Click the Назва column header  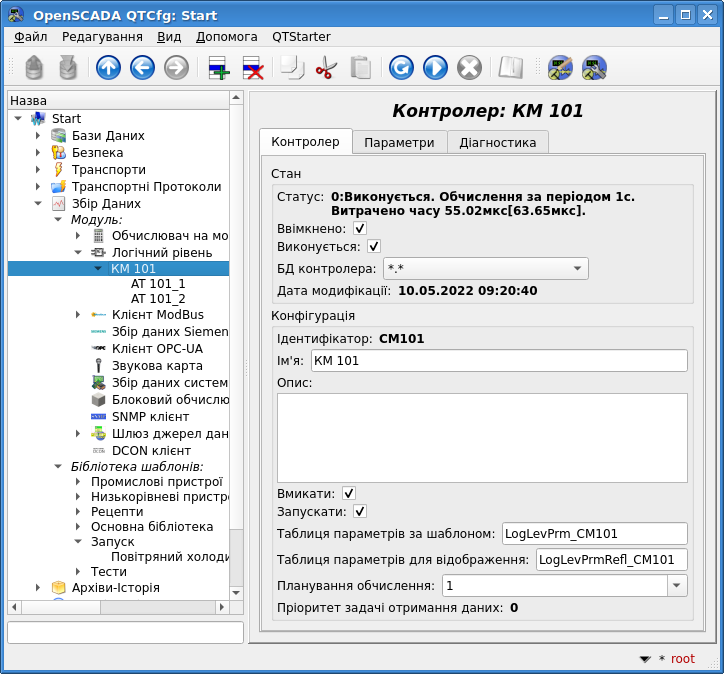pos(118,100)
